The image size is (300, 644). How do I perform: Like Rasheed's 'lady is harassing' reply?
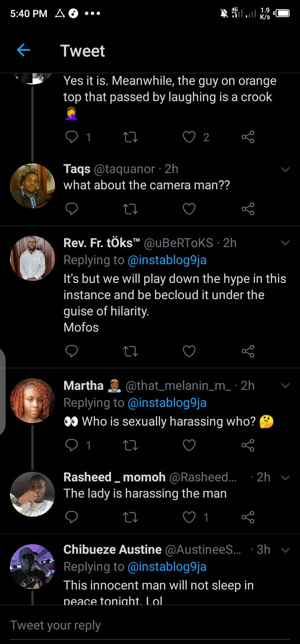(x=189, y=517)
